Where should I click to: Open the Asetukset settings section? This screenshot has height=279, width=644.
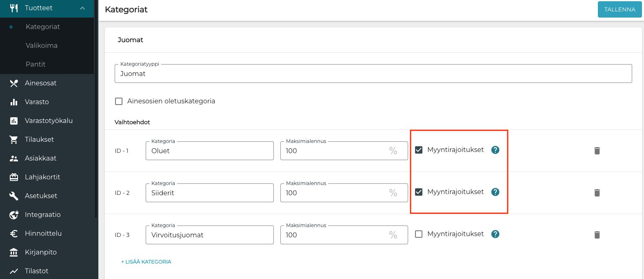(x=41, y=196)
